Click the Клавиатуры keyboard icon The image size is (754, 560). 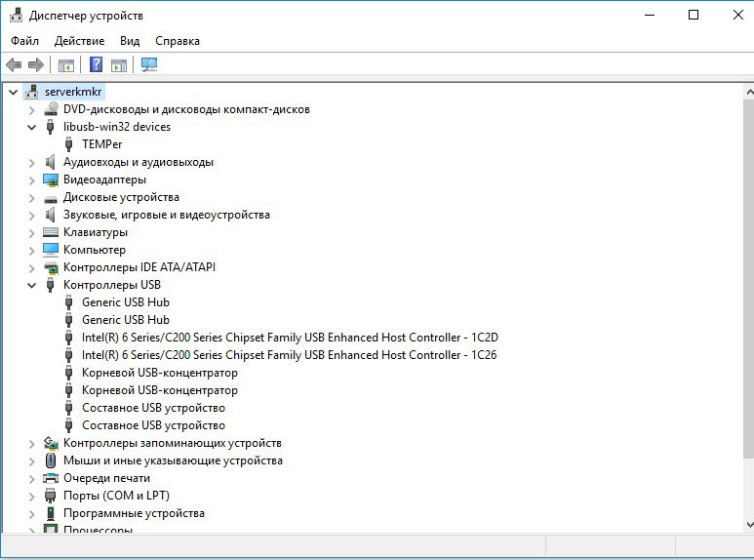[x=51, y=232]
